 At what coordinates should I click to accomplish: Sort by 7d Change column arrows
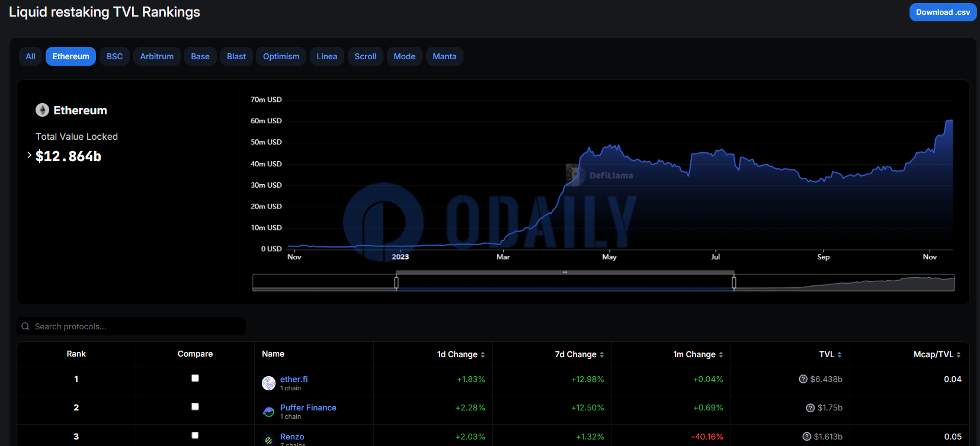coord(602,355)
